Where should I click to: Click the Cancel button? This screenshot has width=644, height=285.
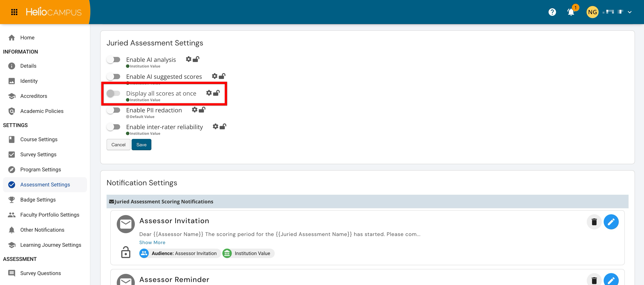pyautogui.click(x=118, y=145)
